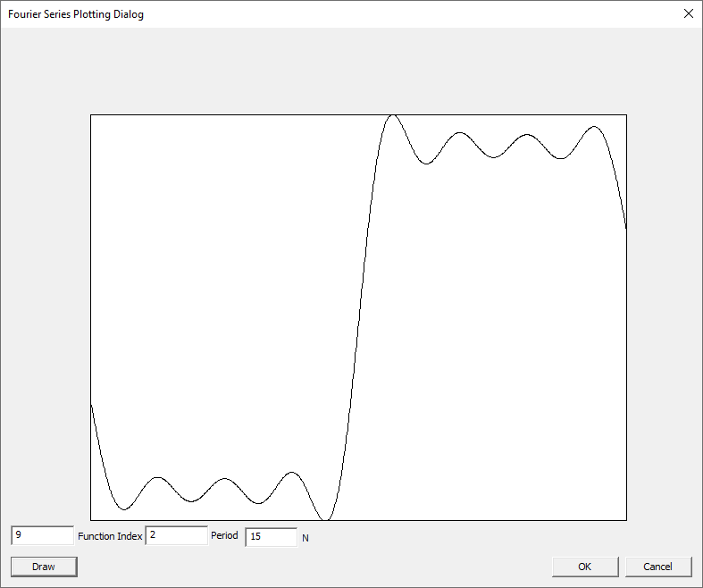The width and height of the screenshot is (703, 588).
Task: Click the curve's tallest overshoot peak after the jump
Action: [391, 115]
